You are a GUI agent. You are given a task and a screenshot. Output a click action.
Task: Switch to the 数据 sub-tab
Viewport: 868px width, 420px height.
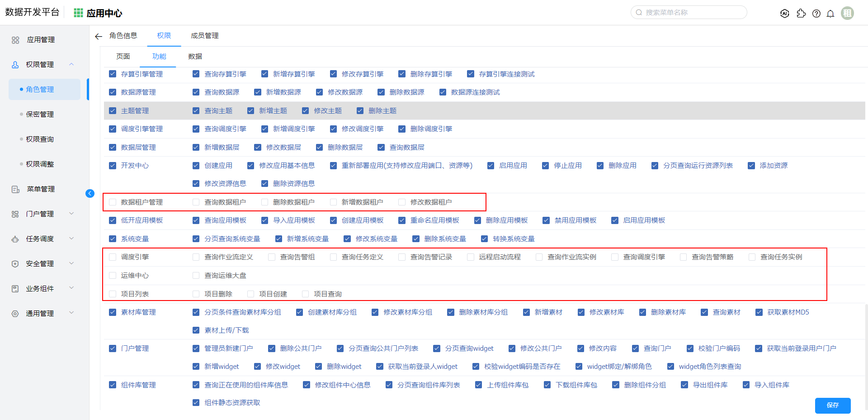tap(195, 57)
